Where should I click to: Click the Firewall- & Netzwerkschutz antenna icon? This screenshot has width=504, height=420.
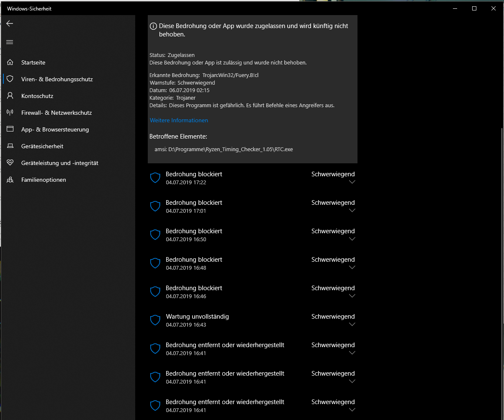click(x=10, y=113)
